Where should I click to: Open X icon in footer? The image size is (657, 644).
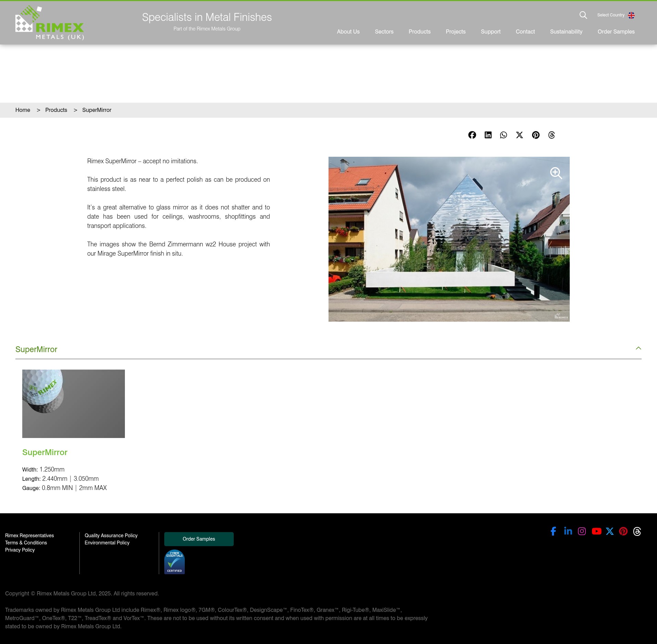point(610,531)
